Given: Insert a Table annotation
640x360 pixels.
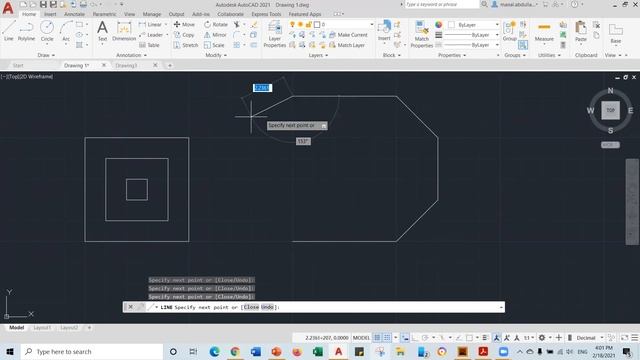Looking at the screenshot, I should (x=149, y=45).
